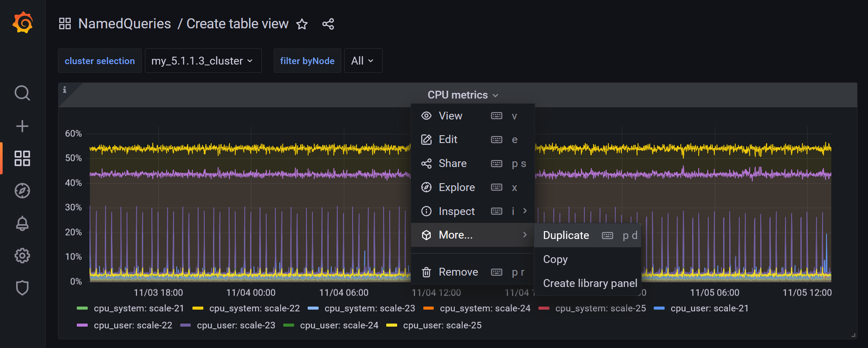The height and width of the screenshot is (348, 868).
Task: Click the Create plus icon in sidebar
Action: tap(22, 126)
